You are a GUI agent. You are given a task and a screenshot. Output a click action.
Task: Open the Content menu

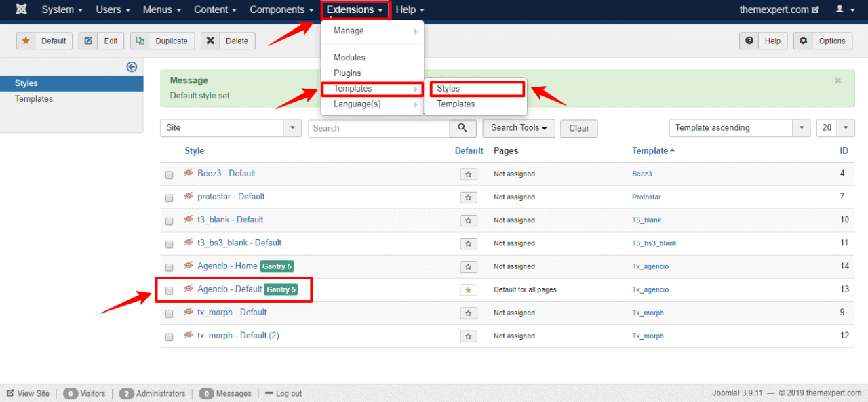(x=215, y=9)
